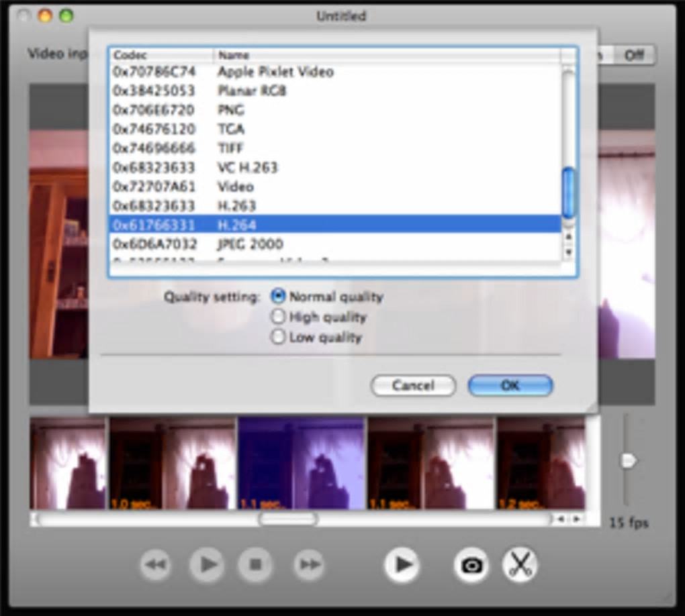Click the codec list scroll up arrow
Image resolution: width=685 pixels, height=616 pixels.
pyautogui.click(x=568, y=237)
